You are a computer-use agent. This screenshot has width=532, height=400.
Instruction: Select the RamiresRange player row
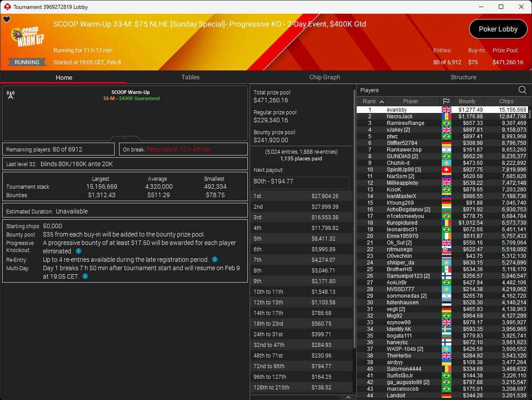pyautogui.click(x=405, y=123)
